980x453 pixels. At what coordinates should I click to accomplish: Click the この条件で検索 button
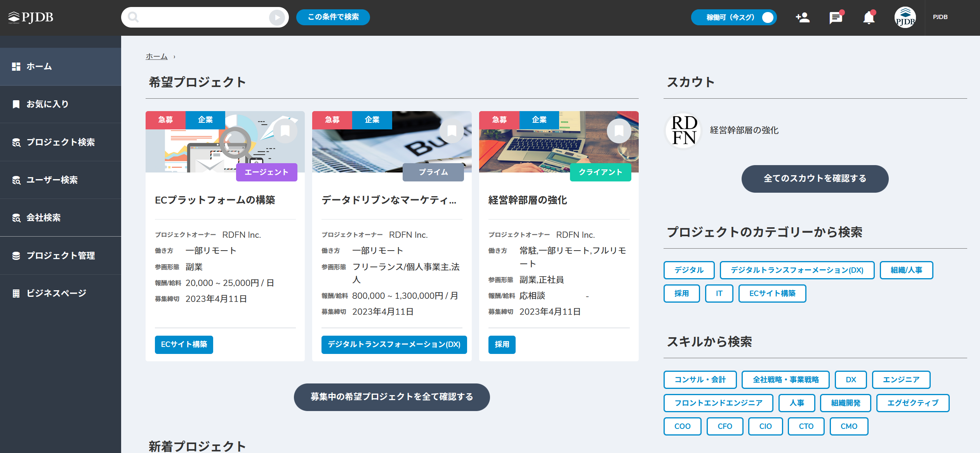click(x=333, y=17)
